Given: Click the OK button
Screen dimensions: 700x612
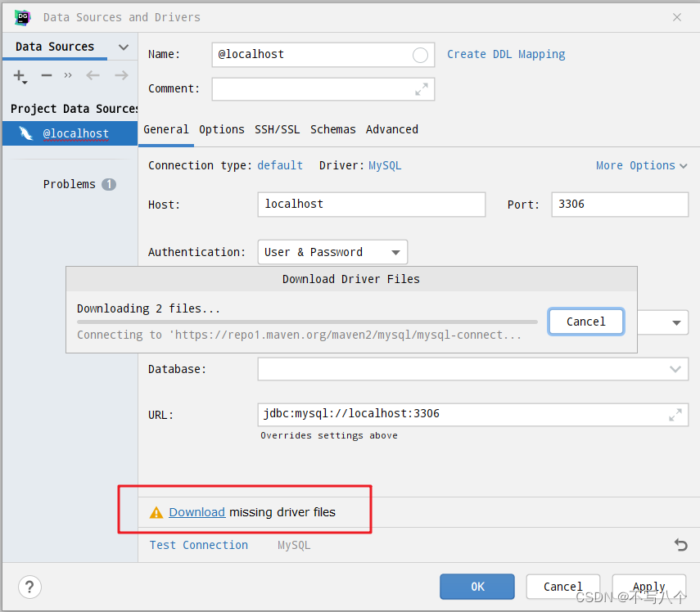Looking at the screenshot, I should [477, 587].
